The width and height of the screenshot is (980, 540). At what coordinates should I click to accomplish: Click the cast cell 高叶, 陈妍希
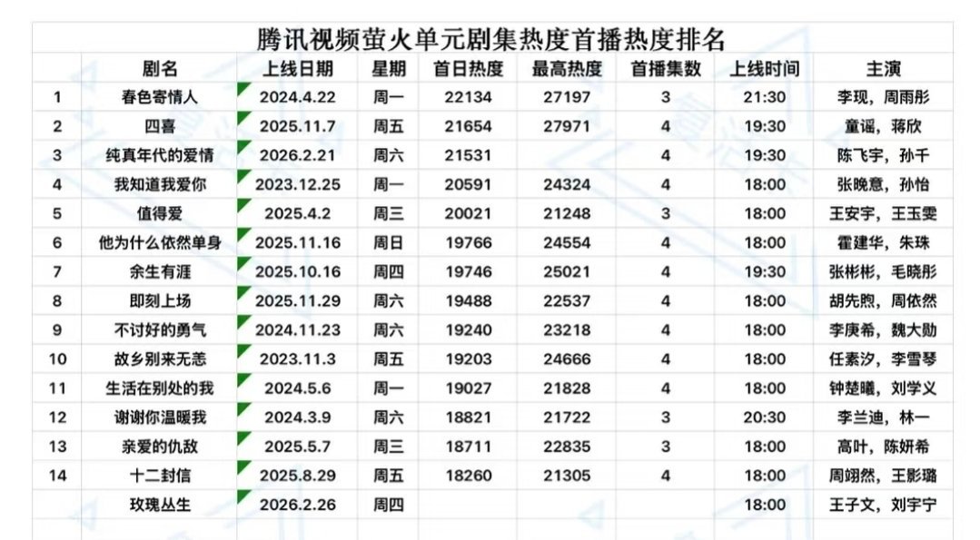[x=883, y=447]
